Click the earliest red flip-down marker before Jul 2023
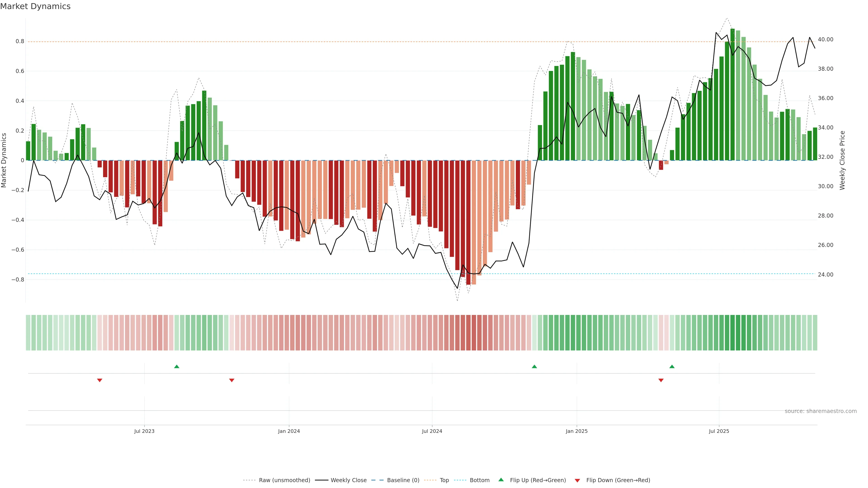The image size is (868, 488). [99, 380]
